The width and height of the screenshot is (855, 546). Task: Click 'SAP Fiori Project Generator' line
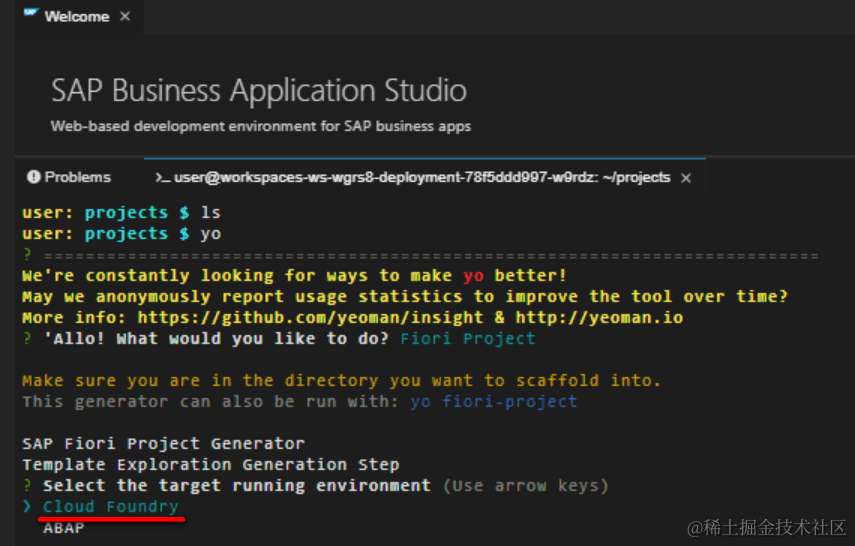(163, 443)
